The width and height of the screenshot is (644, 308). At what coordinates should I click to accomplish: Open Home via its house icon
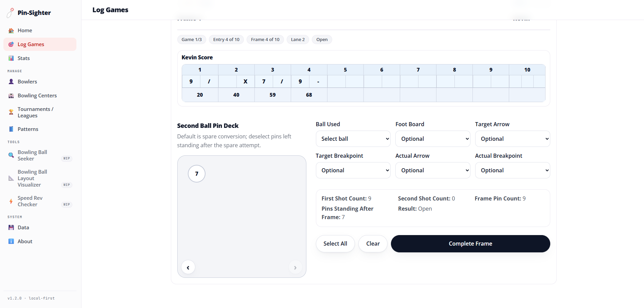11,31
